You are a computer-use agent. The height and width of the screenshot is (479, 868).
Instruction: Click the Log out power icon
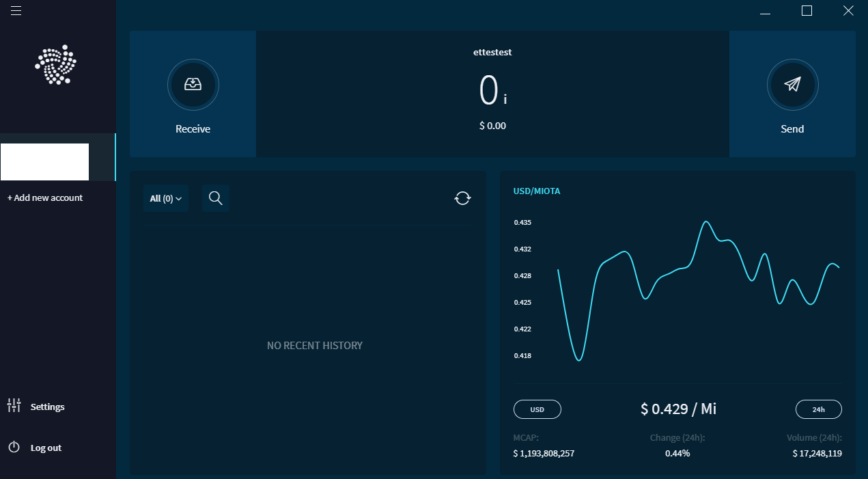14,448
